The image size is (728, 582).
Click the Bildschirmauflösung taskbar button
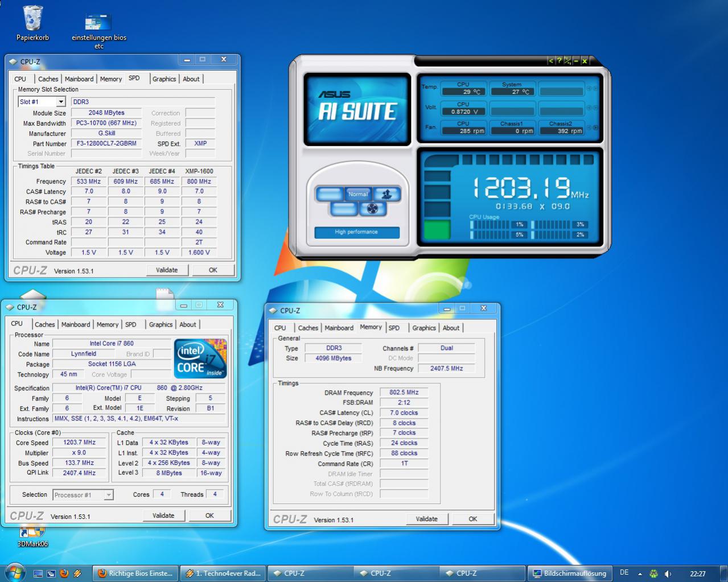coord(570,573)
